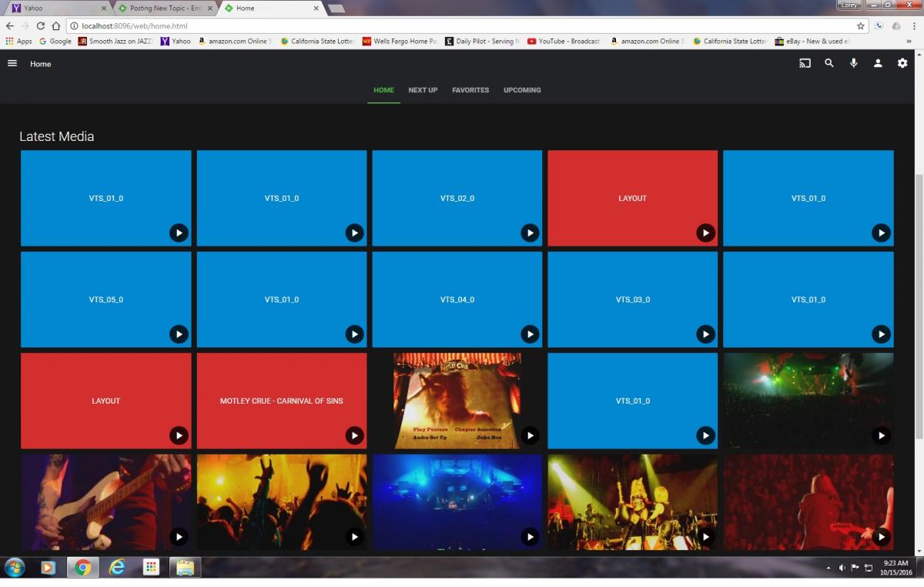Reload the current page
The width and height of the screenshot is (924, 587).
(x=41, y=25)
